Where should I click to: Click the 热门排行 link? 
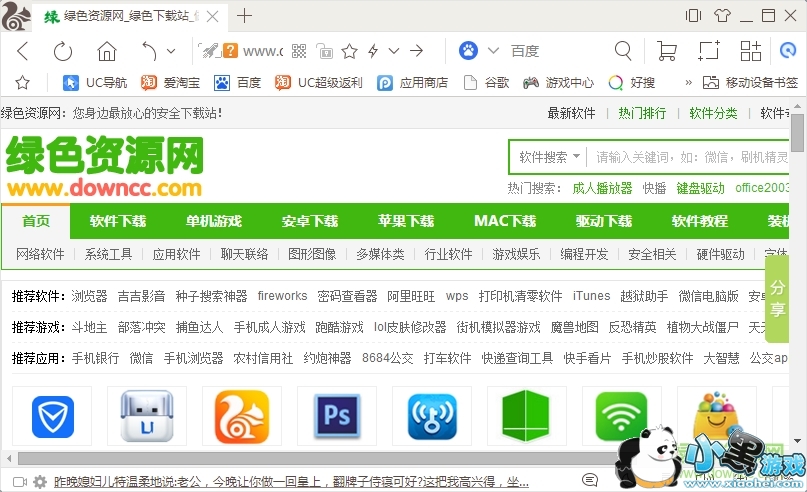pos(642,113)
